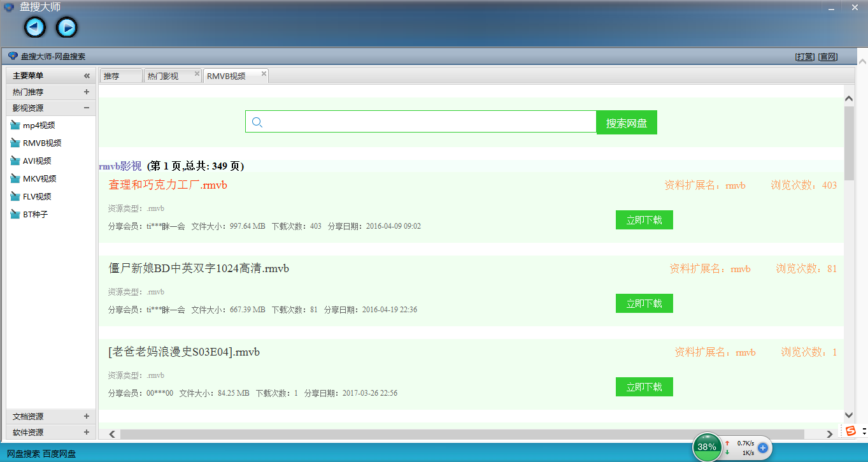Click the 搜索网盘 button
The image size is (868, 462).
627,122
